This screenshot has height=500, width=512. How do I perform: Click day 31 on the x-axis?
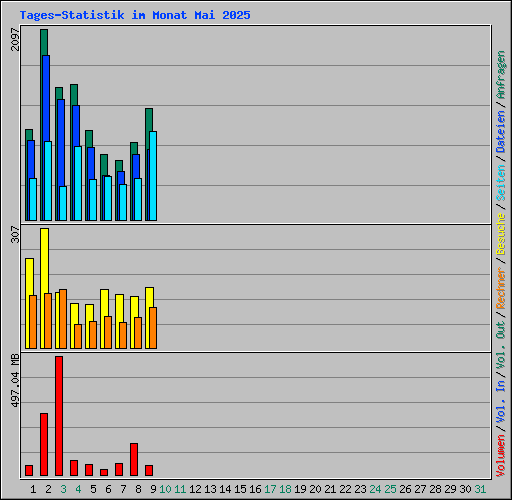click(480, 489)
